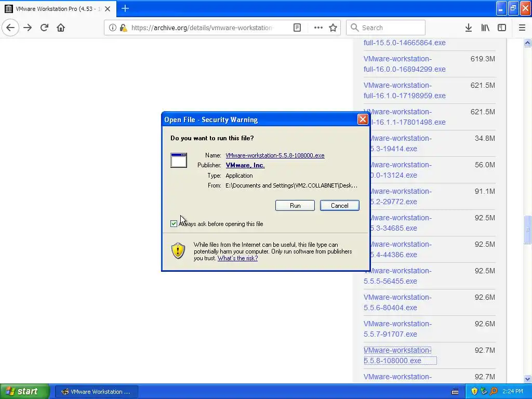Viewport: 532px width, 399px height.
Task: Open the Firefox hamburger menu
Action: point(522,28)
